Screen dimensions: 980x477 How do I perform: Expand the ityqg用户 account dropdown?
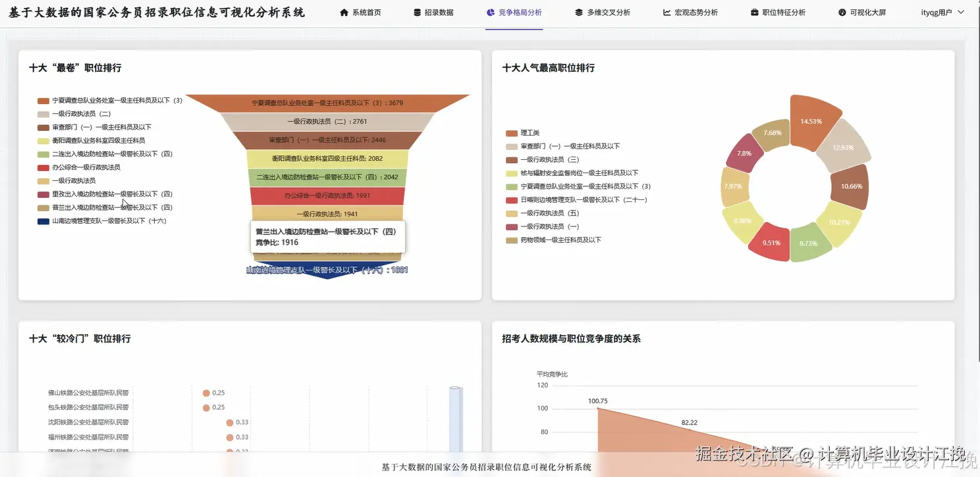tap(942, 13)
